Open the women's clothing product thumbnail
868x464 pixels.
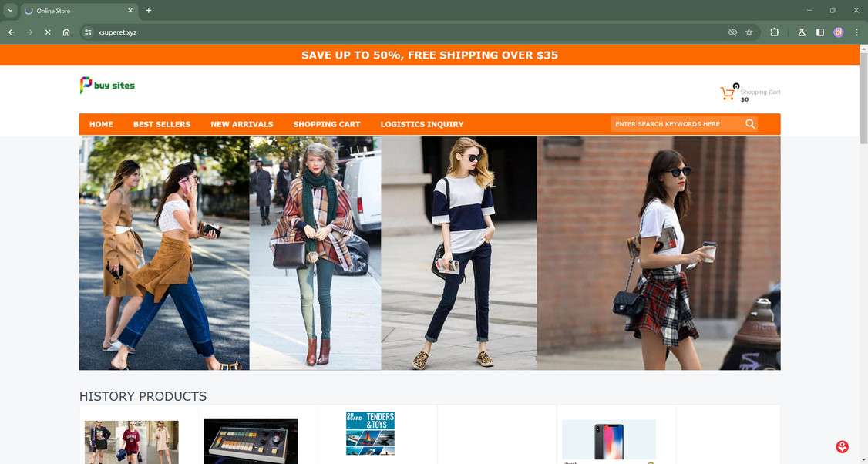131,442
